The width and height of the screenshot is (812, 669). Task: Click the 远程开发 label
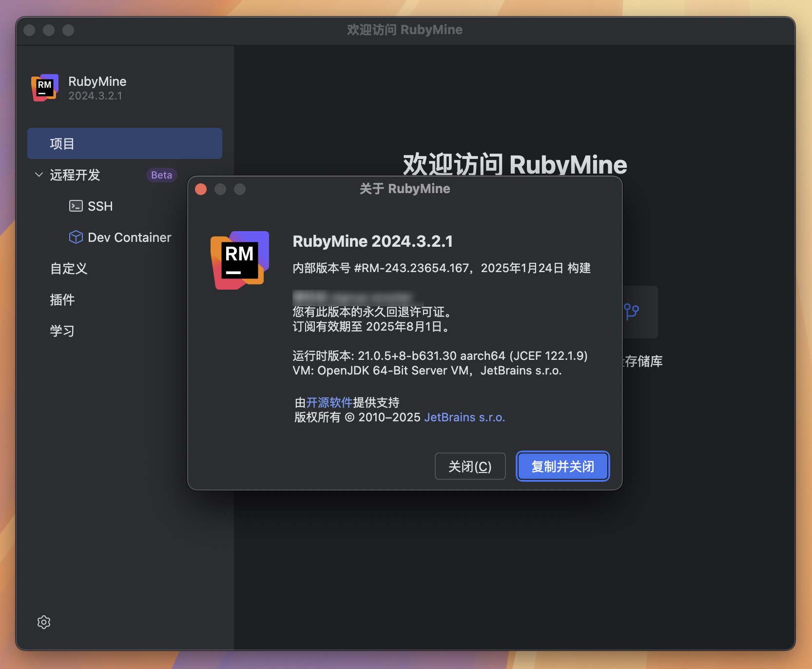[x=75, y=175]
